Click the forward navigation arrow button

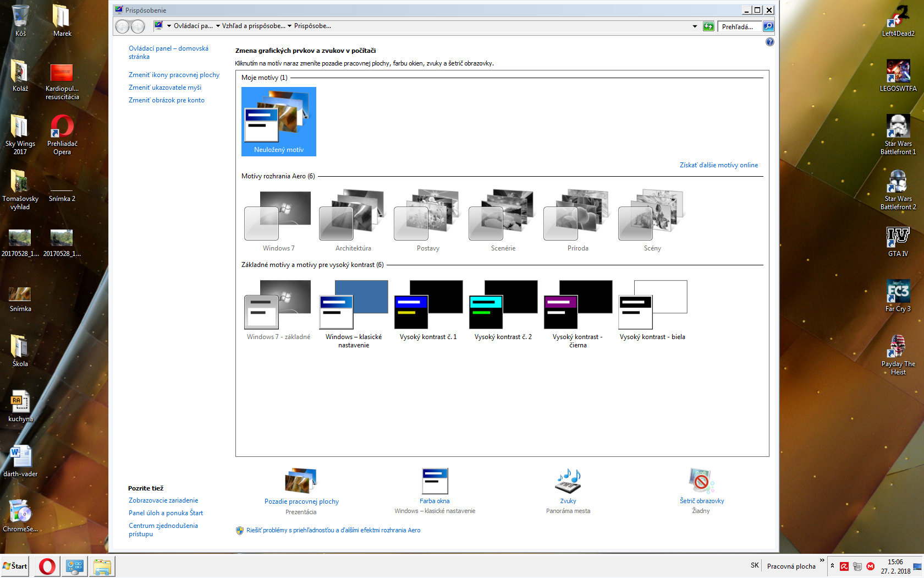coord(137,26)
